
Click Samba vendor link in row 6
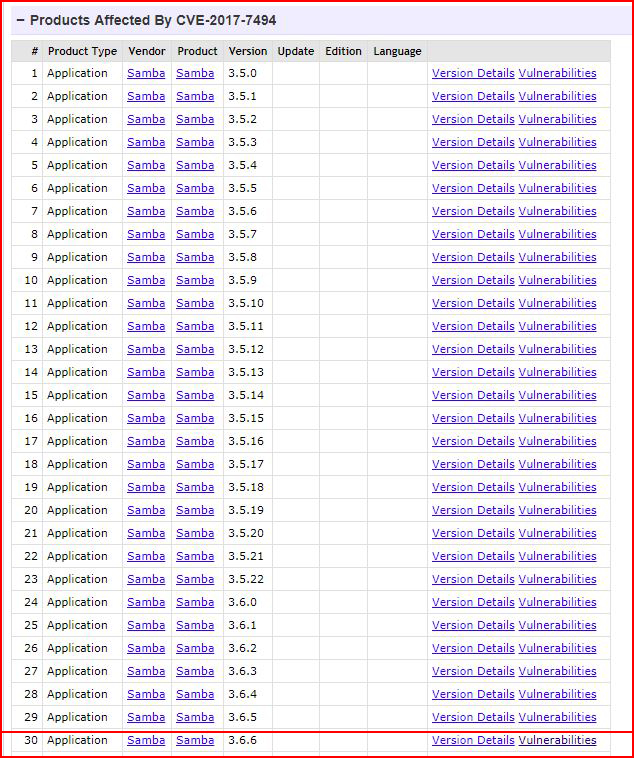tap(146, 188)
